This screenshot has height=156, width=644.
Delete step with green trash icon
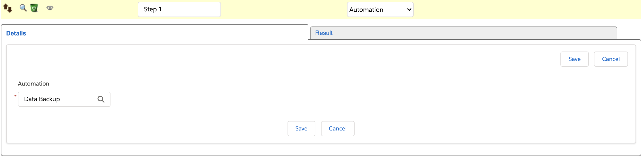(x=34, y=8)
